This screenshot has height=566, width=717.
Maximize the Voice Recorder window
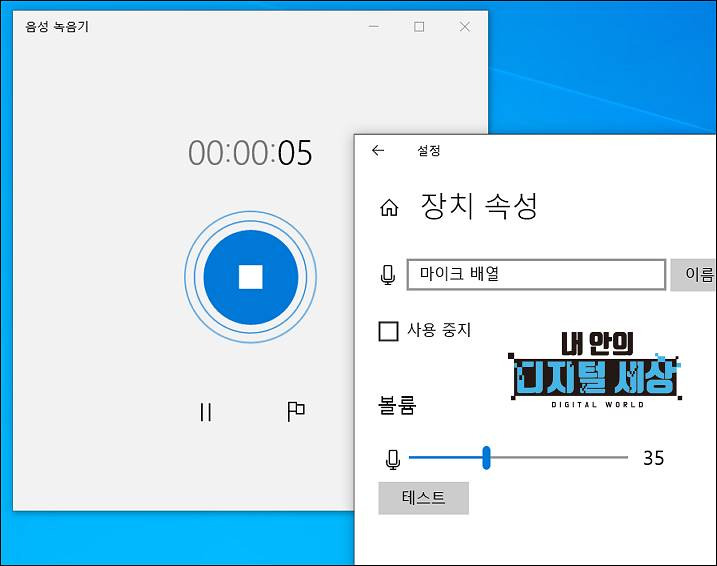[x=419, y=27]
